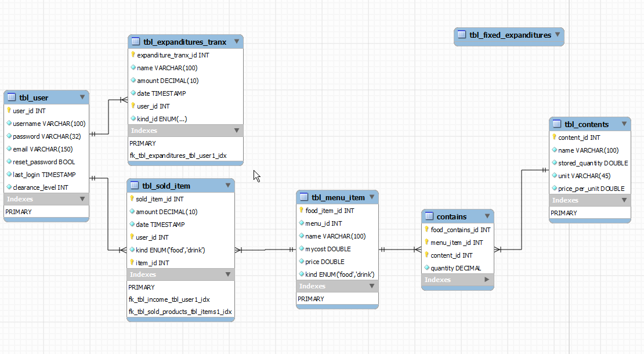This screenshot has width=644, height=354.
Task: Click the username column diamond icon
Action: pos(9,123)
